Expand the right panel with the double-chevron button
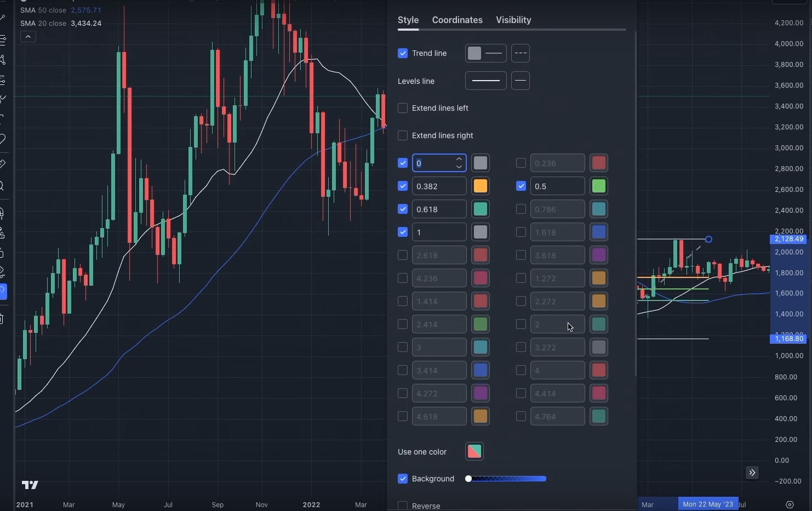 click(x=752, y=473)
